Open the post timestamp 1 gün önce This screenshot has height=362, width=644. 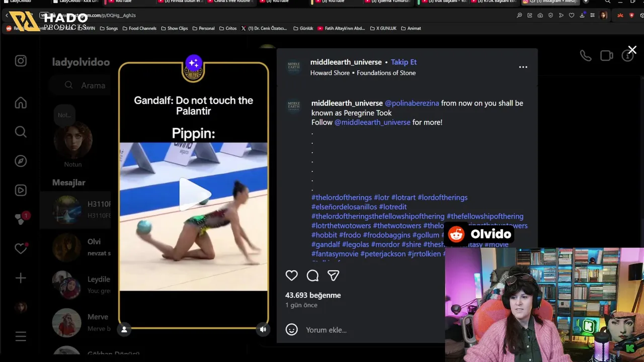pos(301,305)
